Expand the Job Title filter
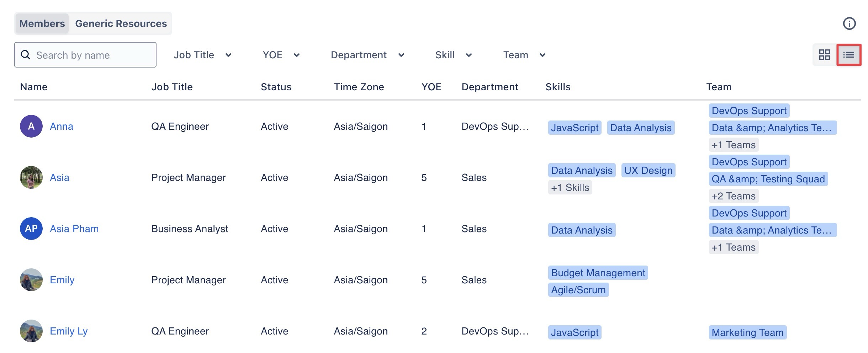The height and width of the screenshot is (353, 868). click(x=202, y=55)
